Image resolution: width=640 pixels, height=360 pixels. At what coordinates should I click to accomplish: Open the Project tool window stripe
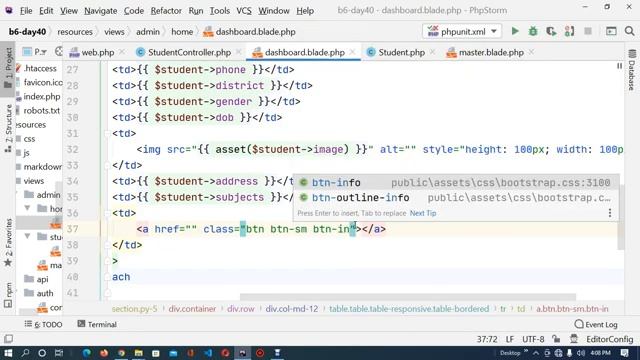[8, 68]
